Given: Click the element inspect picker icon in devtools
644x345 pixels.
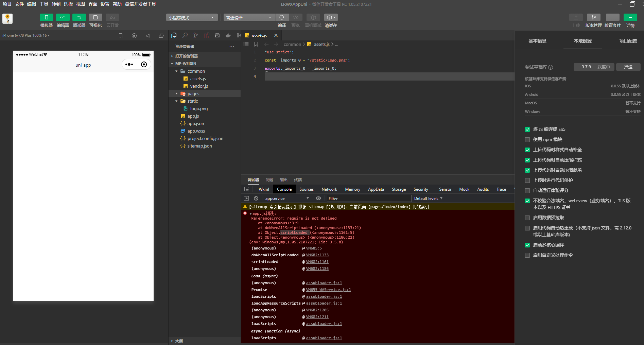Looking at the screenshot, I should point(247,189).
